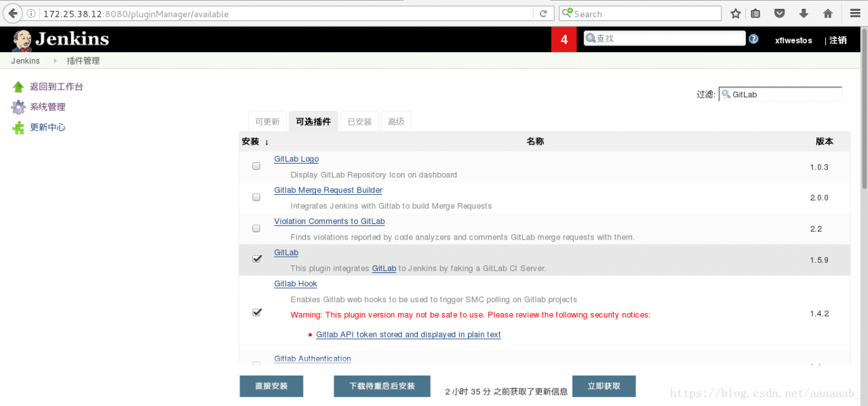
Task: Open xflwestos user link
Action: point(793,40)
